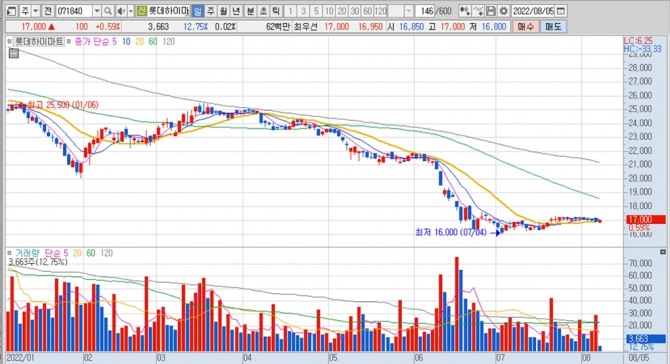Click the speaker sound icon
This screenshot has height=364, width=670.
[121, 11]
